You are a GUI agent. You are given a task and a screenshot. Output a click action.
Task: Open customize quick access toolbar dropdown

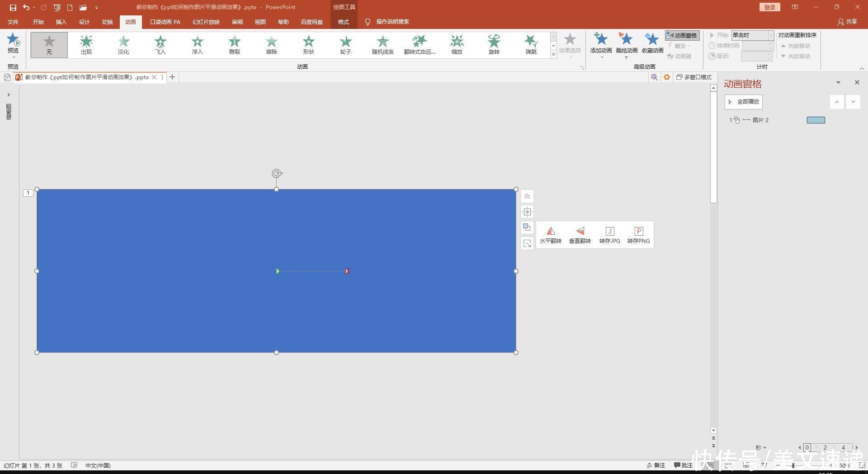click(x=96, y=7)
